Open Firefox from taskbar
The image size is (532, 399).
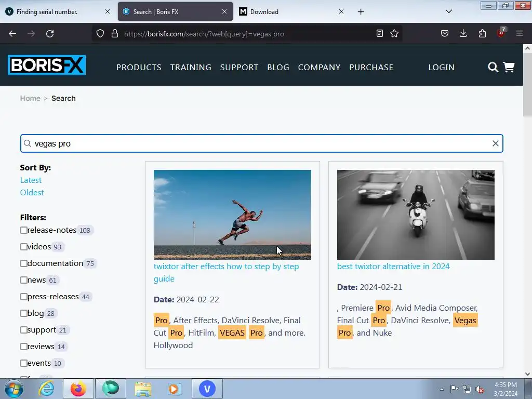(x=78, y=389)
